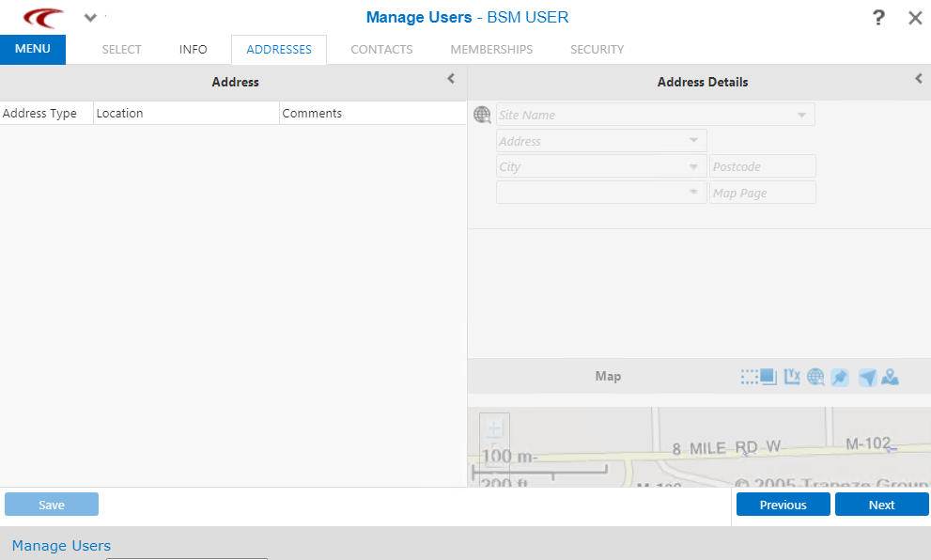The width and height of the screenshot is (931, 560).
Task: Collapse the Address panel with its chevron
Action: coord(451,80)
